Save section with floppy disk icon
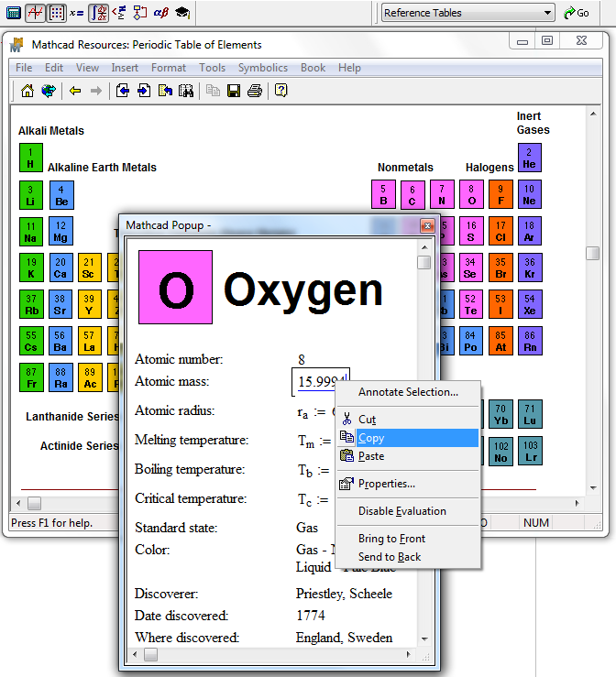The height and width of the screenshot is (677, 616). click(x=234, y=91)
